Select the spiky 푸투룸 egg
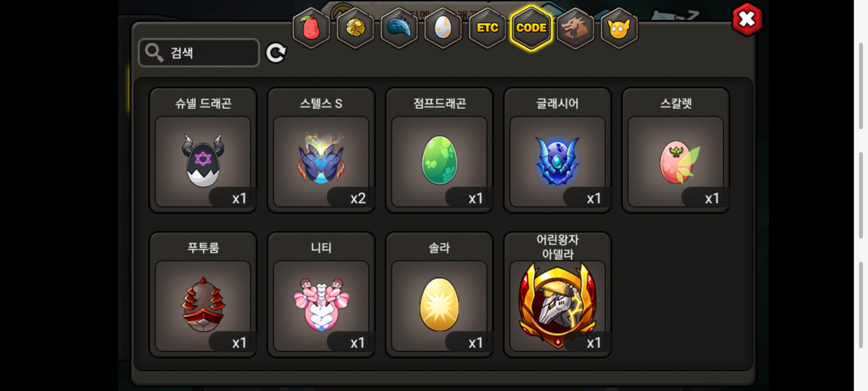The width and height of the screenshot is (868, 391). coord(203,295)
